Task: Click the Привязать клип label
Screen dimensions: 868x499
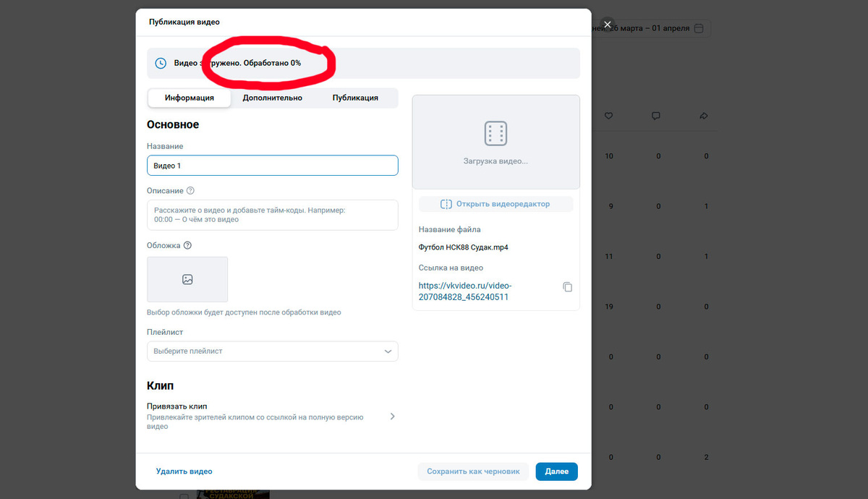Action: click(177, 406)
